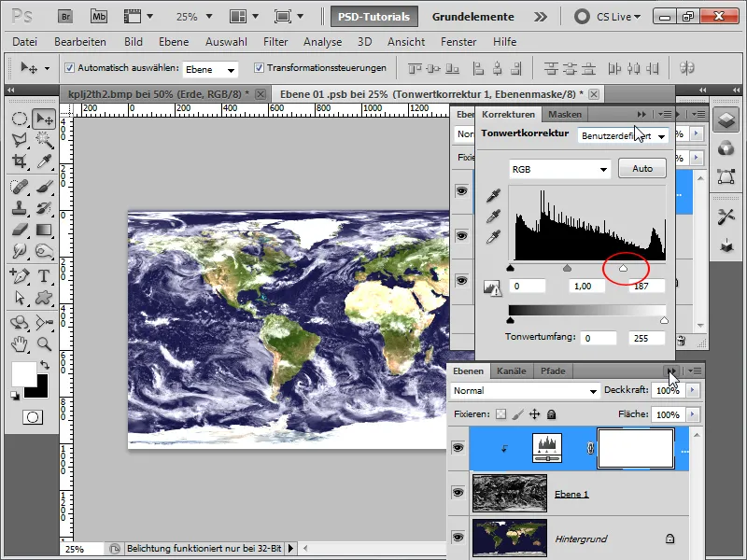Launch Adobe Bridge from top bar
Screen dimensions: 747x560
pos(65,17)
